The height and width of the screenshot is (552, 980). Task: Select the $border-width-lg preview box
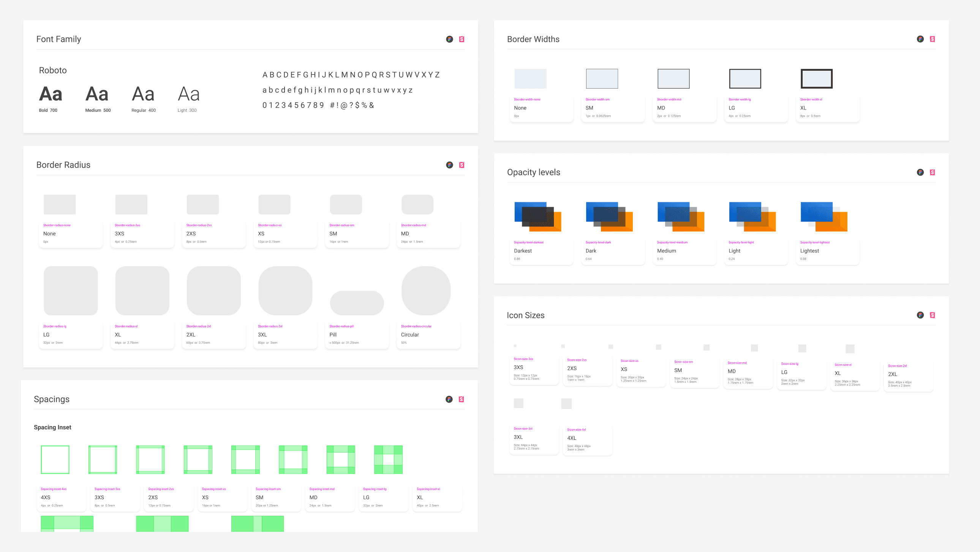pyautogui.click(x=745, y=78)
